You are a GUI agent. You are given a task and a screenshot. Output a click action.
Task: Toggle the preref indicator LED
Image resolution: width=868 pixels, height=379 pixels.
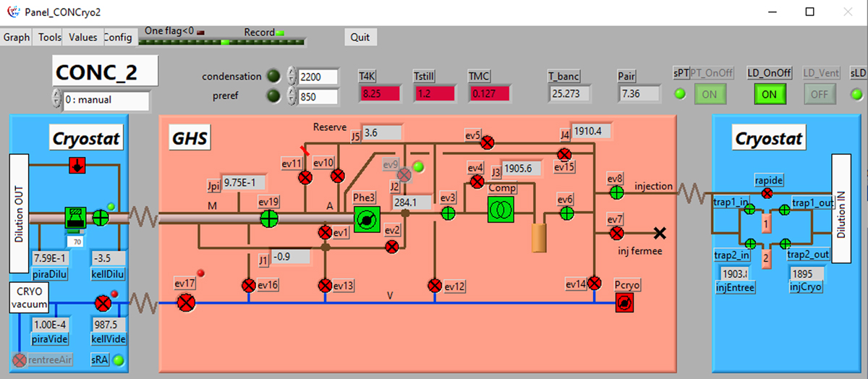pos(273,96)
